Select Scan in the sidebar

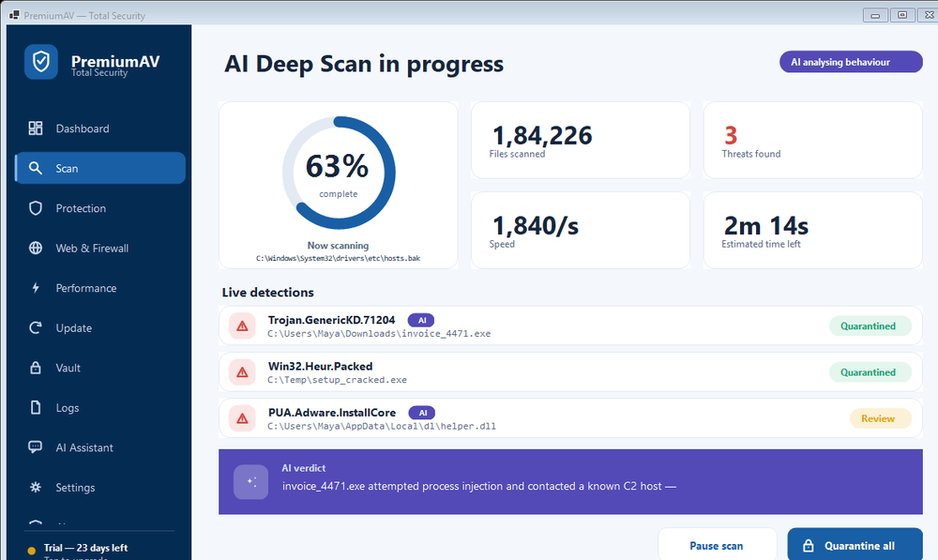100,168
